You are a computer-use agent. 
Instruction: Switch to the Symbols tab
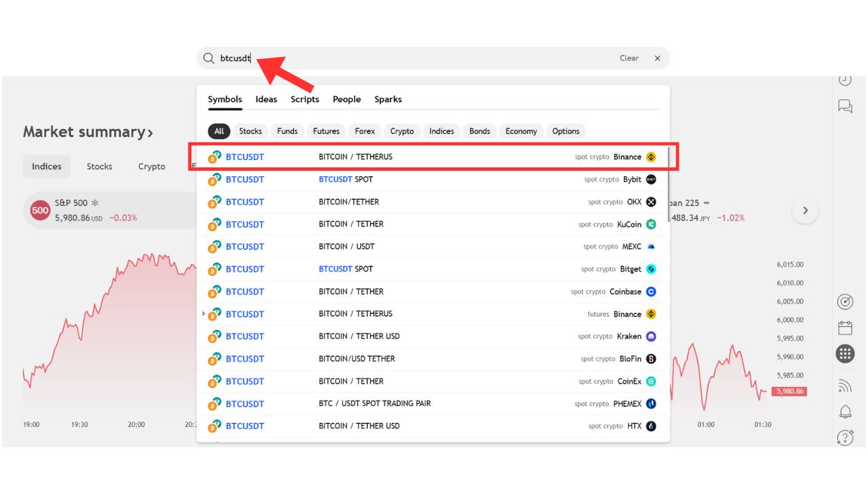click(225, 99)
